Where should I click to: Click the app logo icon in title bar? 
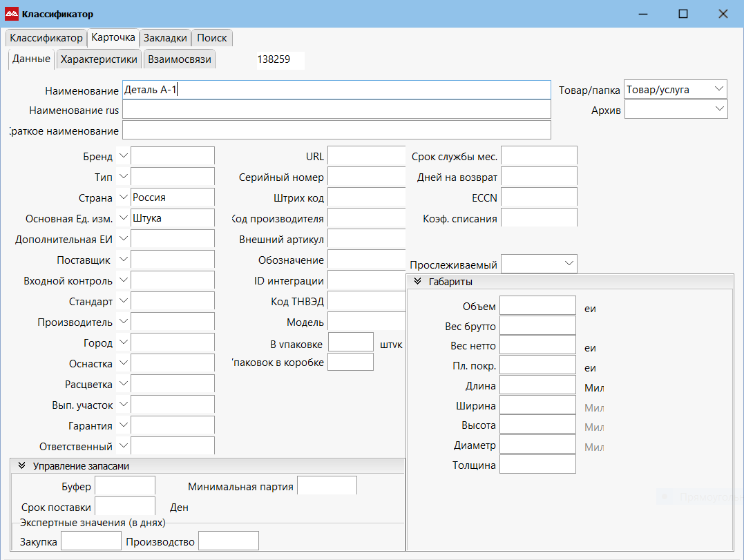click(12, 14)
